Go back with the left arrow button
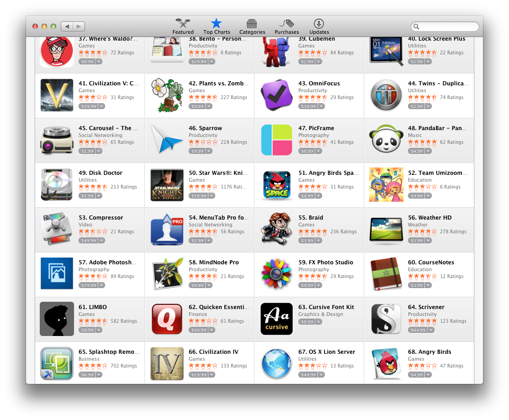 click(x=67, y=26)
